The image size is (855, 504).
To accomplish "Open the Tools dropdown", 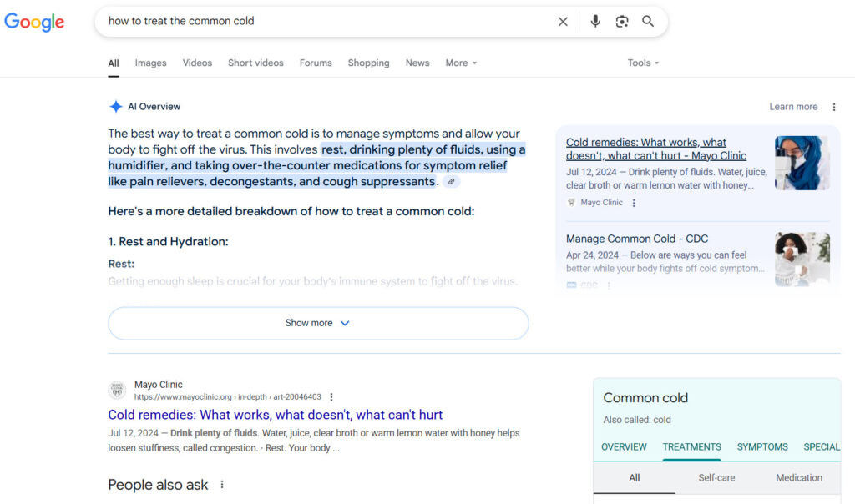I will coord(642,63).
